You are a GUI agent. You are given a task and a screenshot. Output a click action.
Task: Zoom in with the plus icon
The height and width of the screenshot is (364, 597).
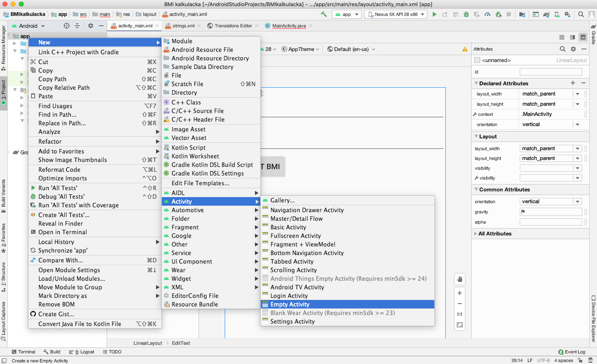(460, 293)
